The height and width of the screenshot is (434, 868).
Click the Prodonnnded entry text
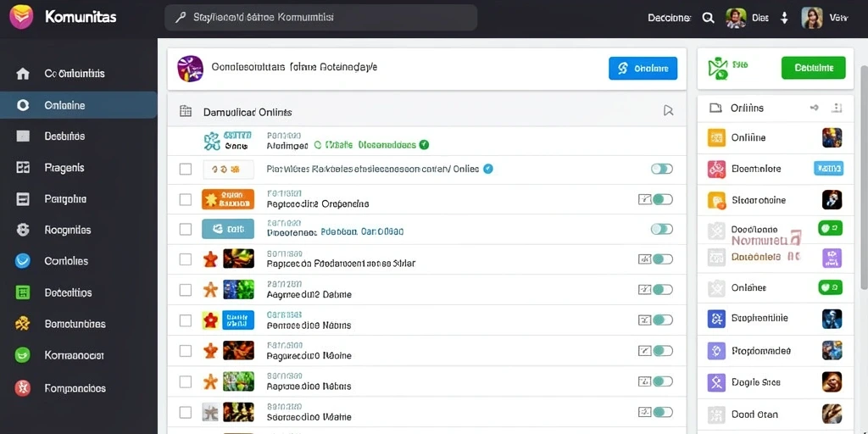click(x=761, y=351)
